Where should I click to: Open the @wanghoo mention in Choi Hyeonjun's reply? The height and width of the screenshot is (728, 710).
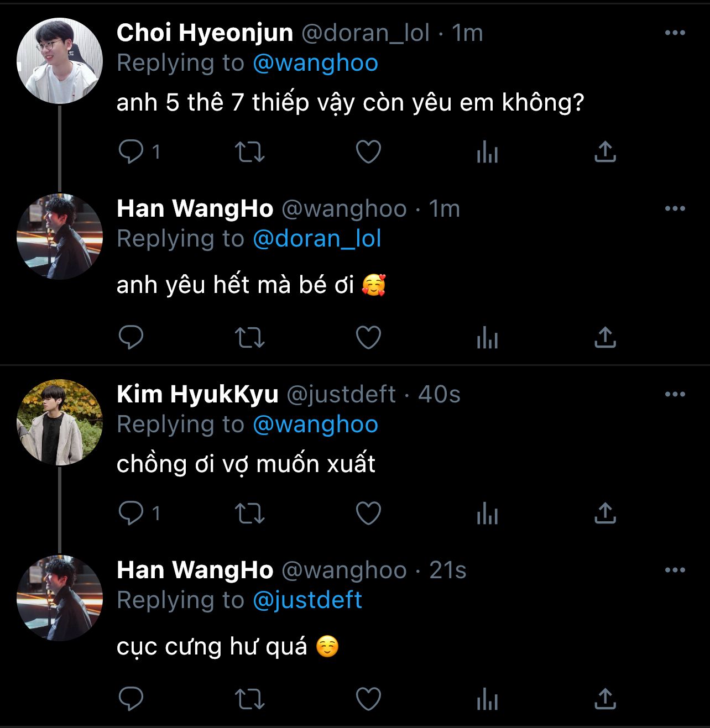coord(315,63)
